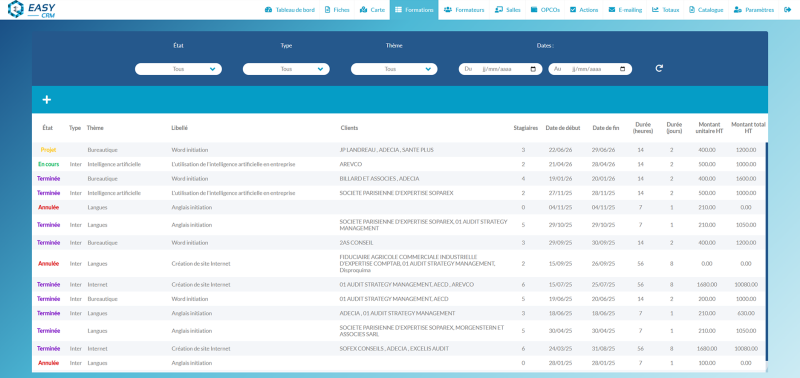Click the Formateurs people icon

click(448, 10)
